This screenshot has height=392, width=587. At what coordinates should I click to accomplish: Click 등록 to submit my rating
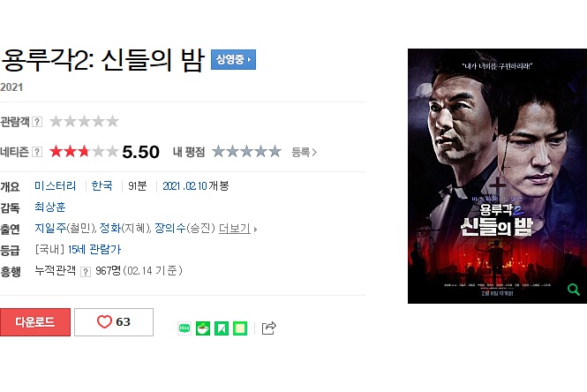click(x=304, y=152)
